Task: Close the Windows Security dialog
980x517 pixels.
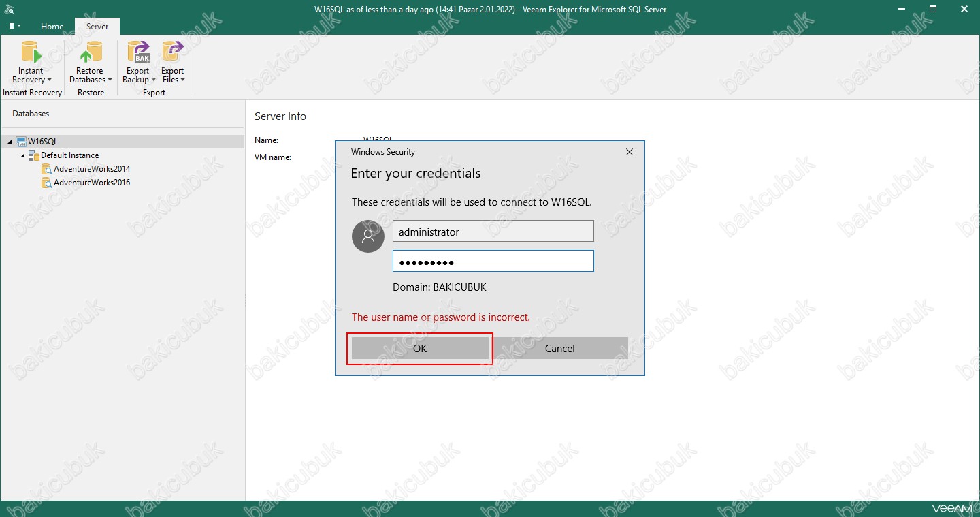Action: click(x=630, y=152)
